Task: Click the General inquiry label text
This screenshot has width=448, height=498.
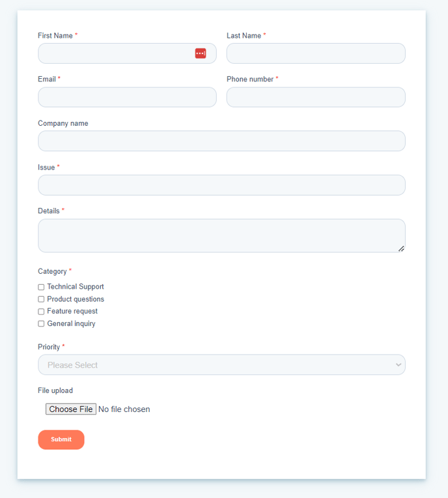Action: pyautogui.click(x=71, y=324)
